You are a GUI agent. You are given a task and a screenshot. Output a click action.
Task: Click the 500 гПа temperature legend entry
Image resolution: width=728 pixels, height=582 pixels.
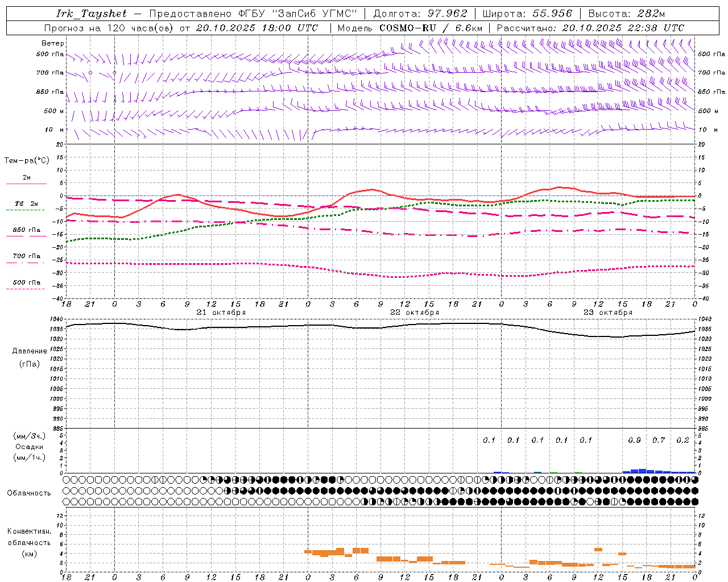(x=27, y=282)
